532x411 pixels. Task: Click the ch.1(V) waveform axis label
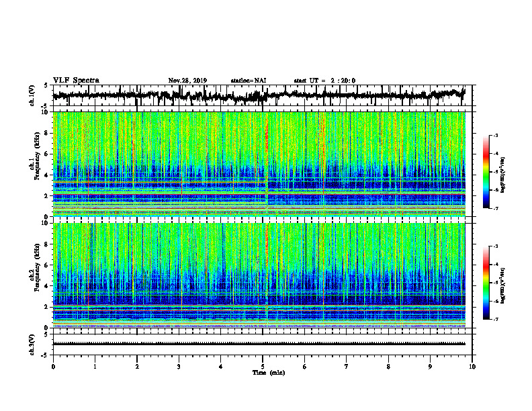click(x=32, y=95)
